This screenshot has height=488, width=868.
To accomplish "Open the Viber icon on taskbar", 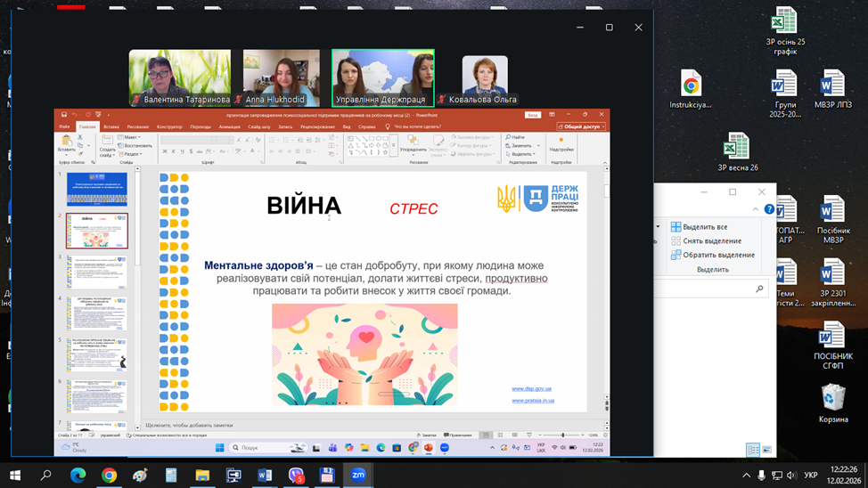I will tap(296, 476).
